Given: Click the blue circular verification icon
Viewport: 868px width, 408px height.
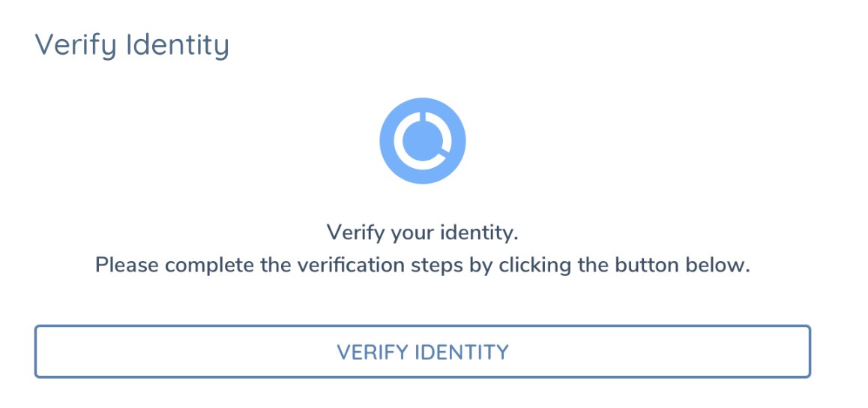Looking at the screenshot, I should (x=423, y=140).
